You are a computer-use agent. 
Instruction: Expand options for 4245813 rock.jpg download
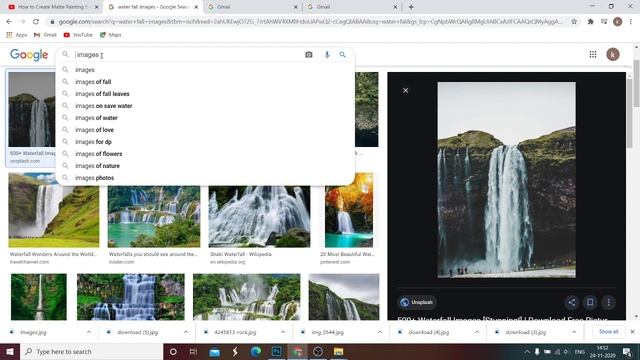coord(283,332)
